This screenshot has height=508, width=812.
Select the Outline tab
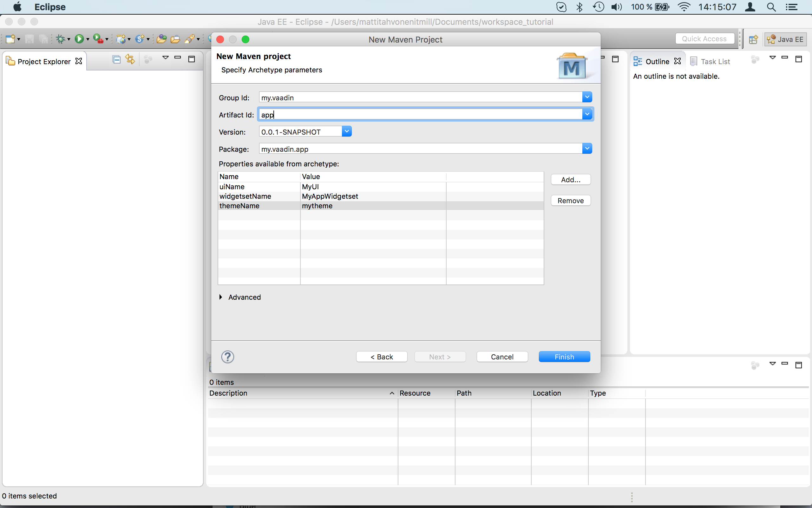[x=657, y=62]
